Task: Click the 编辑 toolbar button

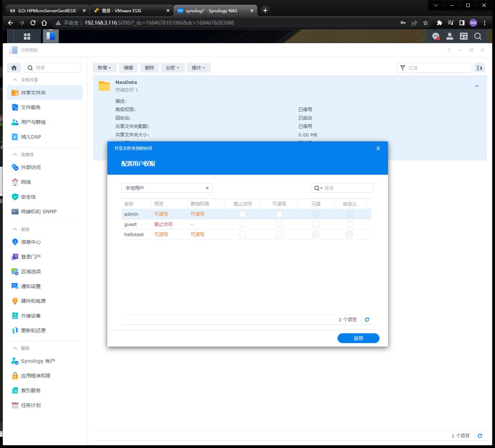Action: 128,68
